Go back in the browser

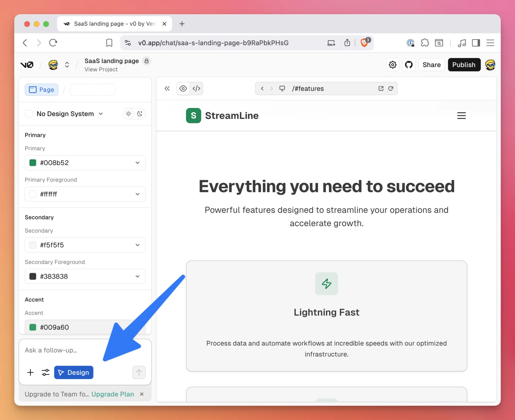pos(25,43)
